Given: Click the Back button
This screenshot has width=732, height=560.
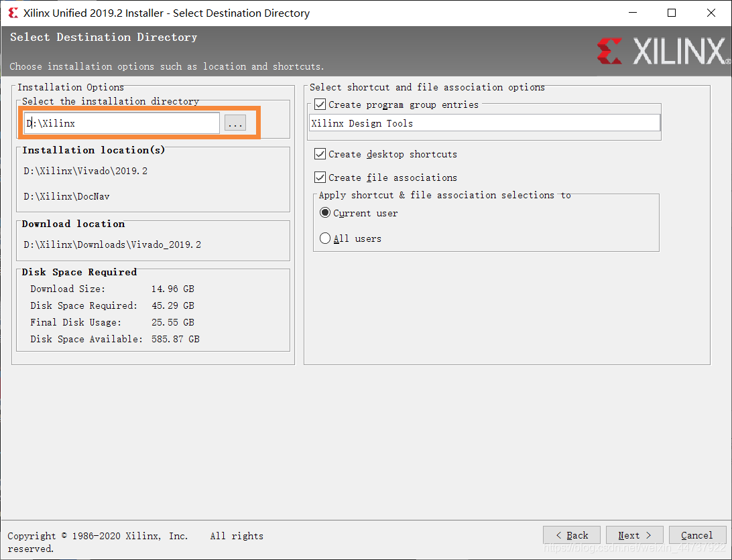Looking at the screenshot, I should click(571, 535).
